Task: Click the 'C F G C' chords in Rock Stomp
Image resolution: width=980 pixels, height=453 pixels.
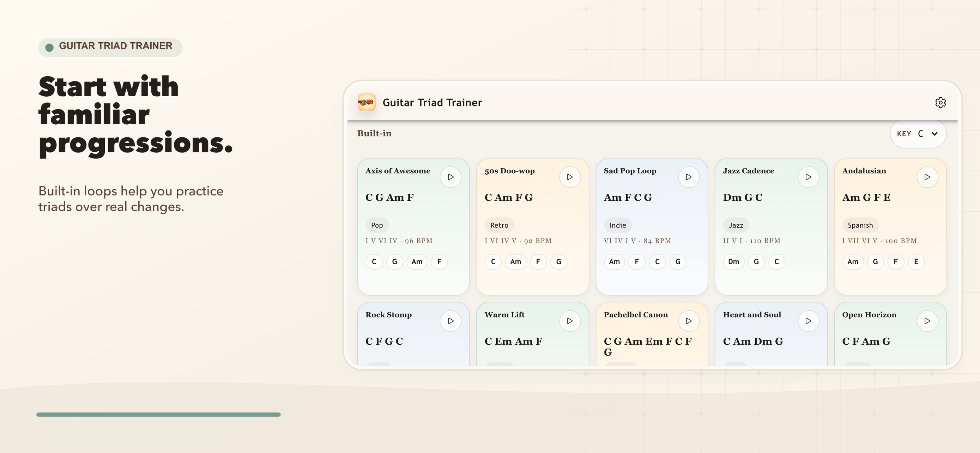Action: pos(384,341)
